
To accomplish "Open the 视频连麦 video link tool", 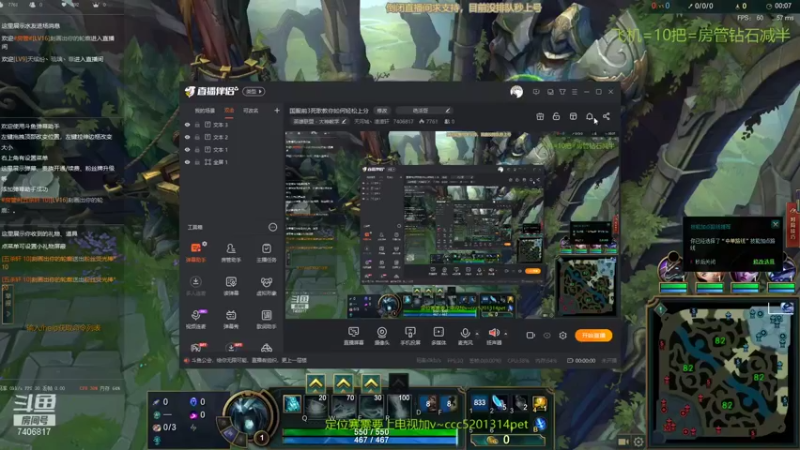I will click(196, 319).
